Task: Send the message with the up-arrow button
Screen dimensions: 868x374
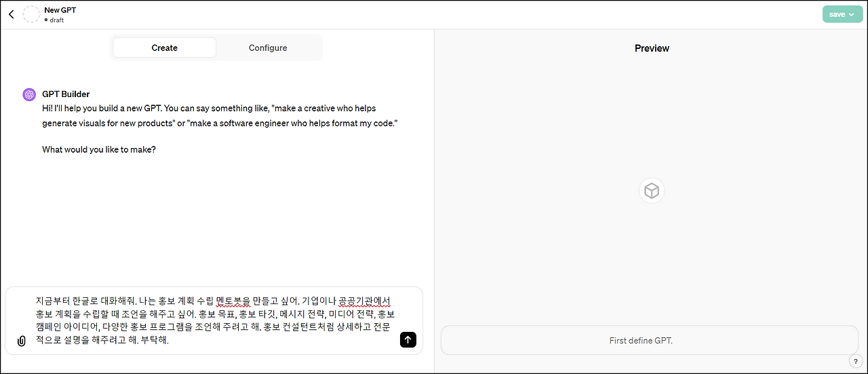Action: click(x=408, y=339)
